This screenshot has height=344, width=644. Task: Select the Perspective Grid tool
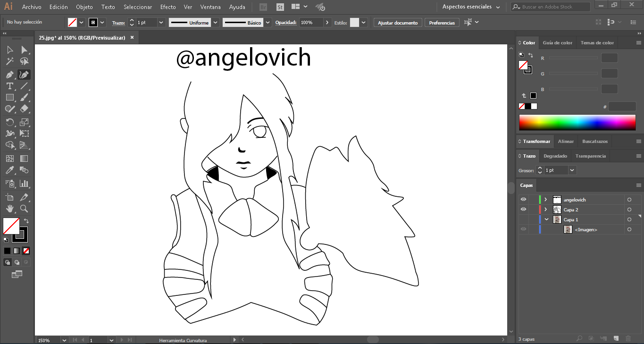pyautogui.click(x=24, y=145)
